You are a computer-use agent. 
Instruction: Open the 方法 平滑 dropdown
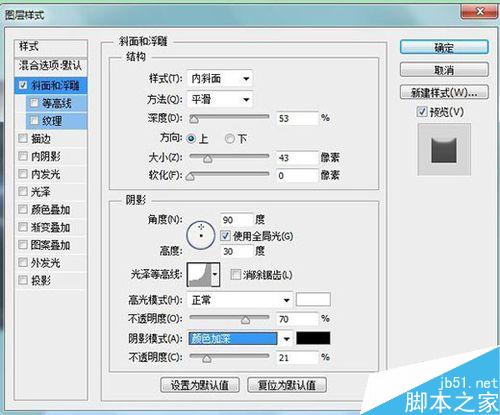click(x=220, y=99)
